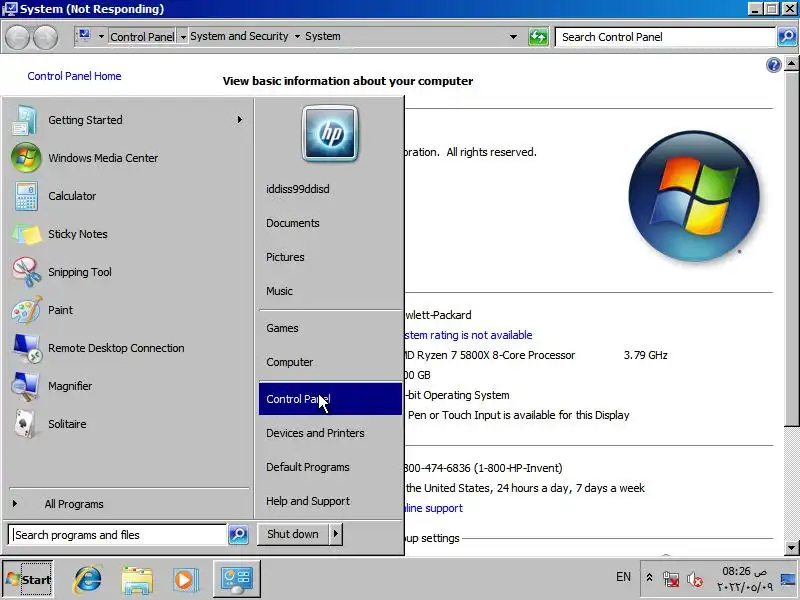This screenshot has height=600, width=800.
Task: Click the Forward navigation arrow
Action: coord(45,37)
